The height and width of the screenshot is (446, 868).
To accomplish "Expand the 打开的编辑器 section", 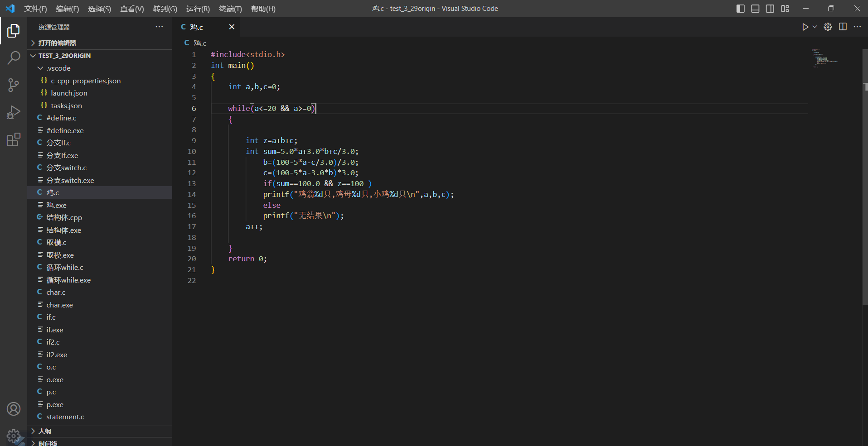I will click(100, 43).
